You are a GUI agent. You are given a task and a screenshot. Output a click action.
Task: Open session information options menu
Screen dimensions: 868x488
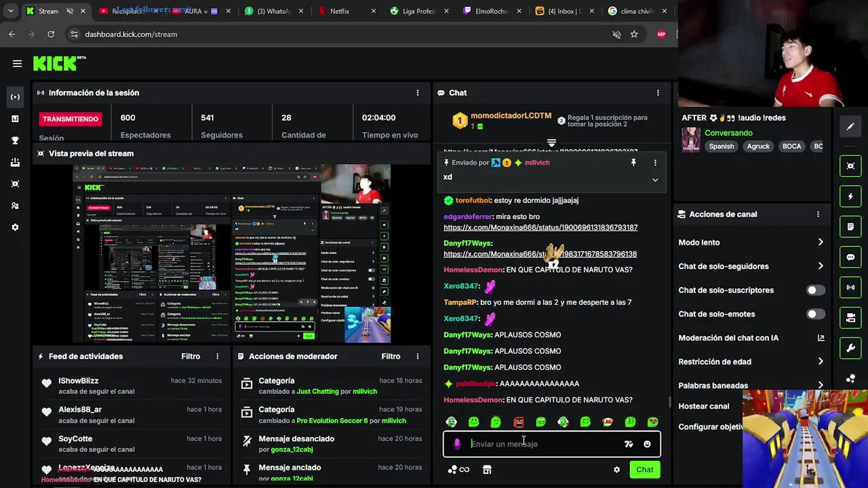(x=417, y=93)
